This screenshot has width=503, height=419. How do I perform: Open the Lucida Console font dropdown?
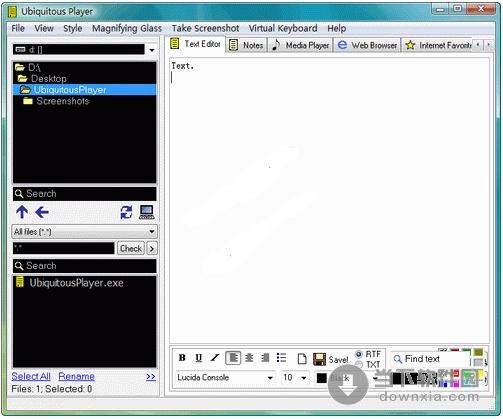pyautogui.click(x=270, y=378)
